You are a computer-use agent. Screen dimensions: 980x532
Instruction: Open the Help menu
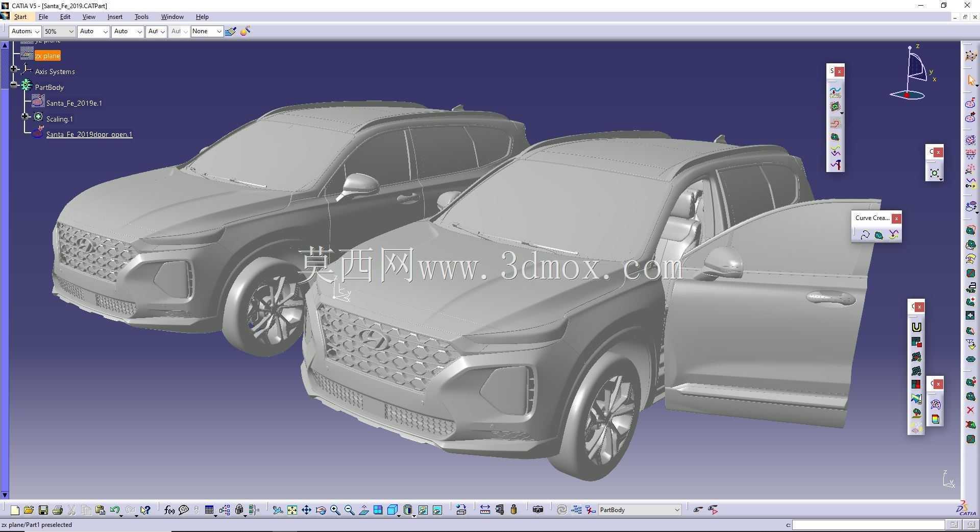point(202,17)
